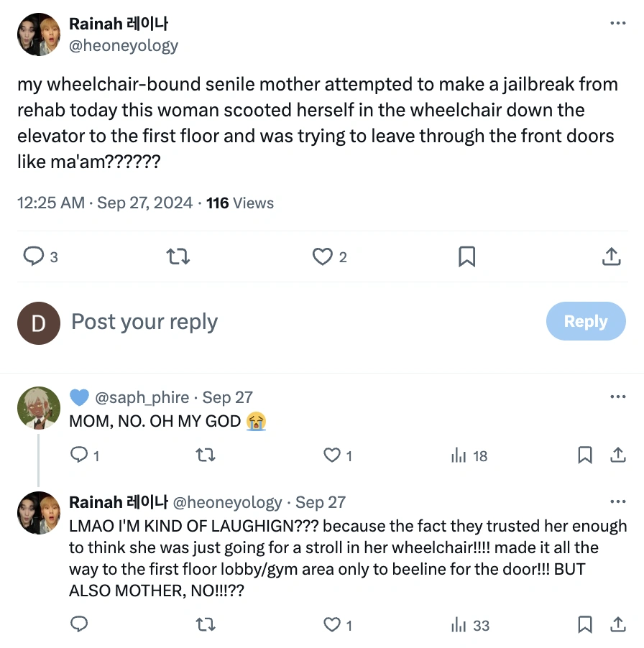Open more options for the main tweet
The image size is (644, 648).
pyautogui.click(x=617, y=23)
